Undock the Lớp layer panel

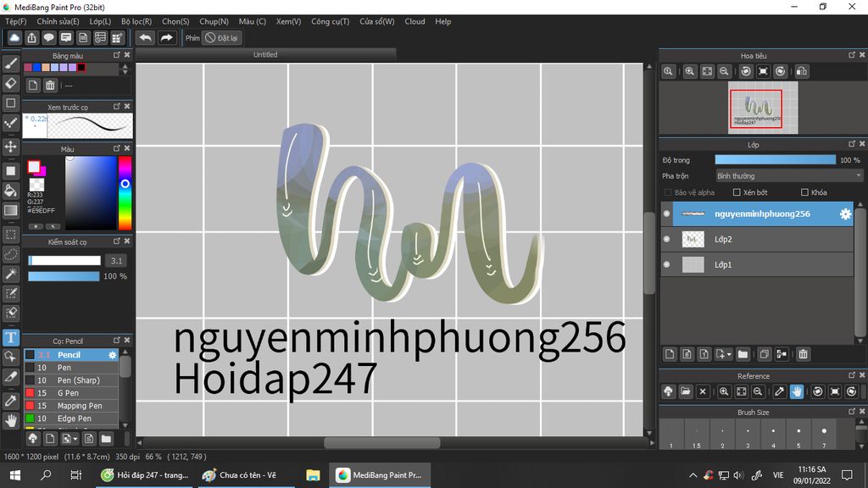point(851,144)
